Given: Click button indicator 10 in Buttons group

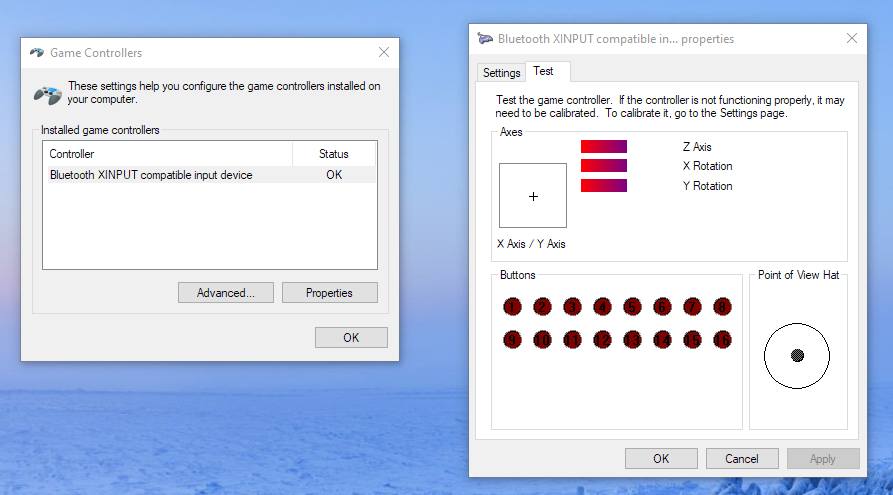Looking at the screenshot, I should pyautogui.click(x=542, y=340).
